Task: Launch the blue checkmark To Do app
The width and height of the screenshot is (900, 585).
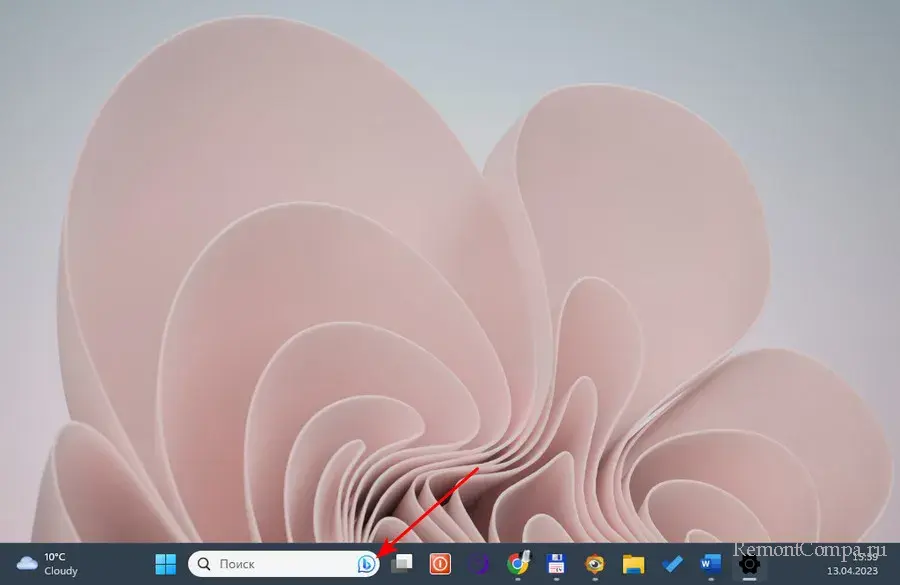Action: (671, 564)
